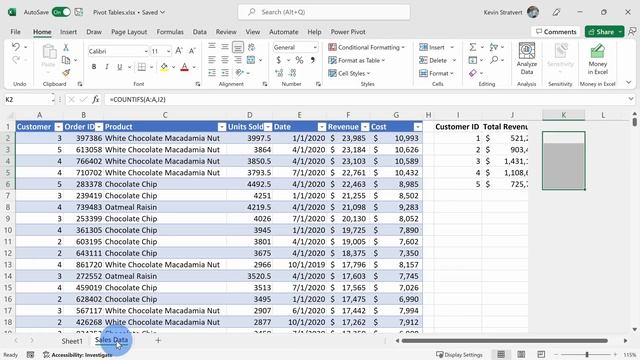This screenshot has width=640, height=360.
Task: Adjust the zoom slider in status bar
Action: (587, 354)
